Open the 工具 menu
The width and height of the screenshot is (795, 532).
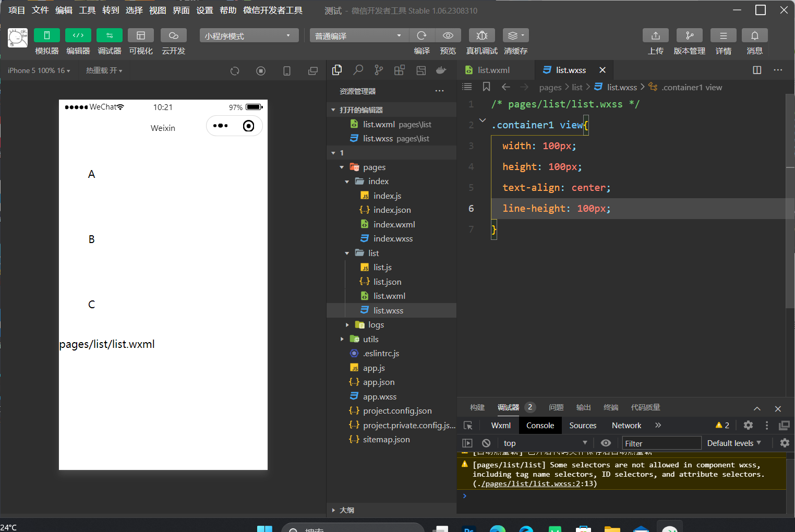87,10
